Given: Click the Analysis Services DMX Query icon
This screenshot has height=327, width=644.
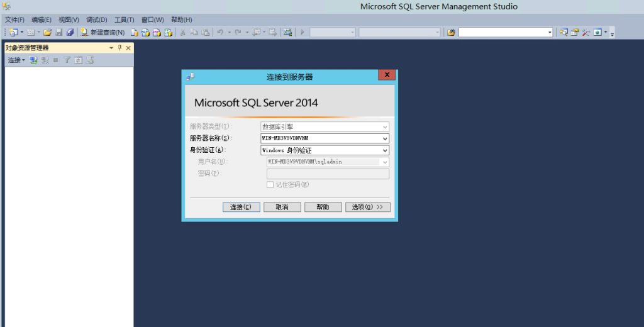Looking at the screenshot, I should (157, 32).
